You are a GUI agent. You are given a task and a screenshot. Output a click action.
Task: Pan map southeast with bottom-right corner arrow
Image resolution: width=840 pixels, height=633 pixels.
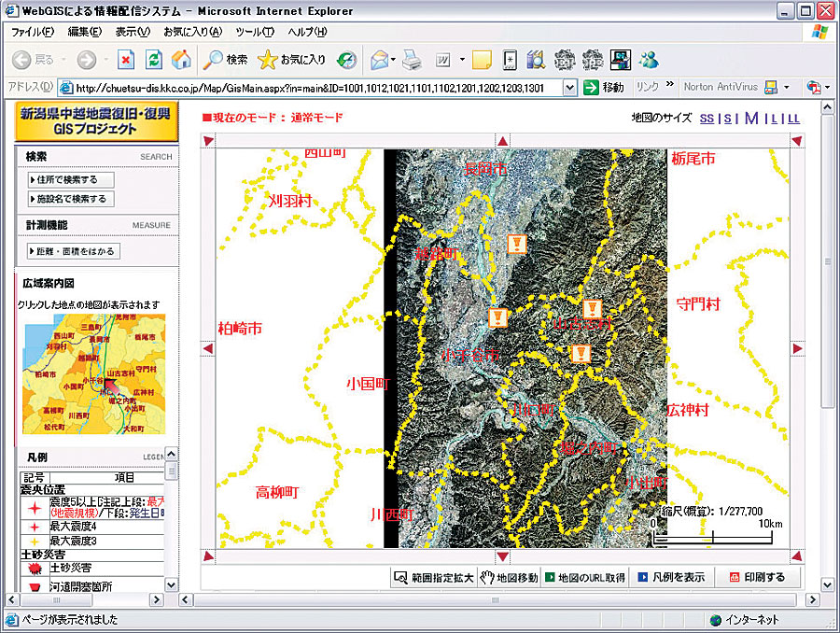(x=797, y=556)
